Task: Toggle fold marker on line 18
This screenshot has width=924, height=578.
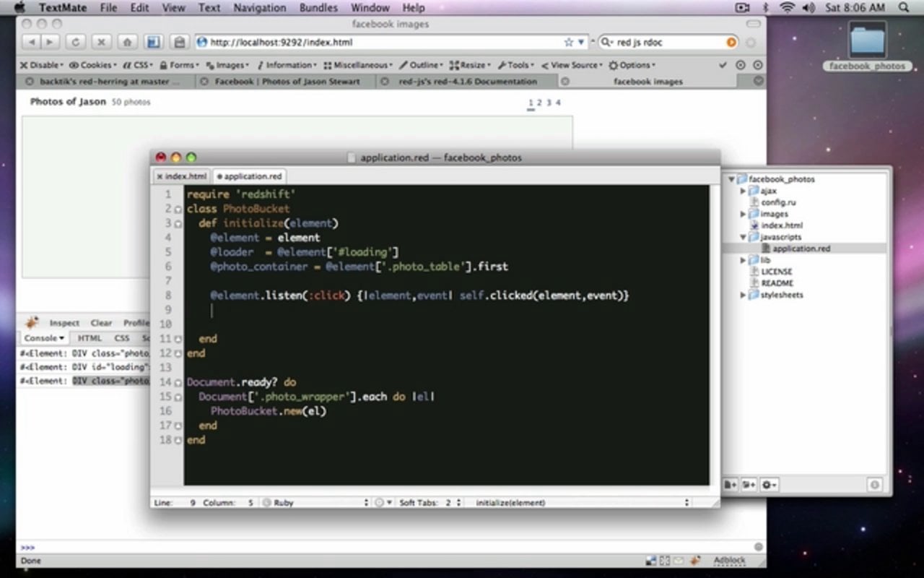Action: tap(178, 441)
